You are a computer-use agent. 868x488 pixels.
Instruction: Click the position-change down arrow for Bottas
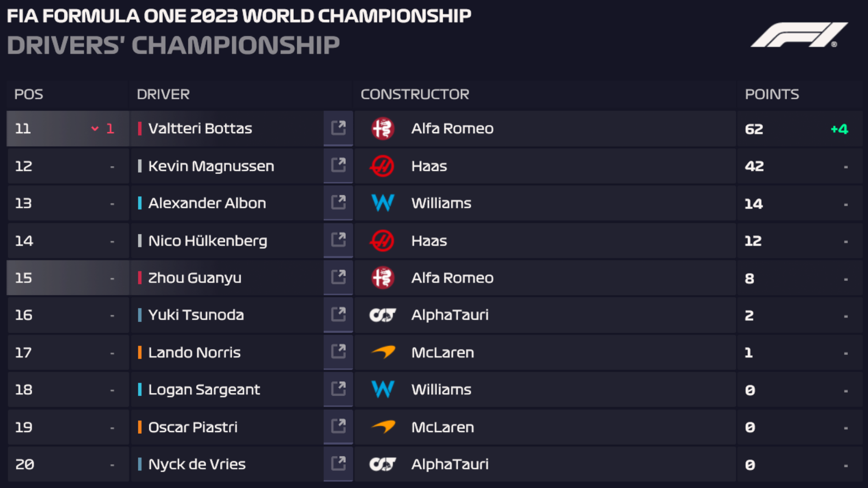[x=95, y=129]
